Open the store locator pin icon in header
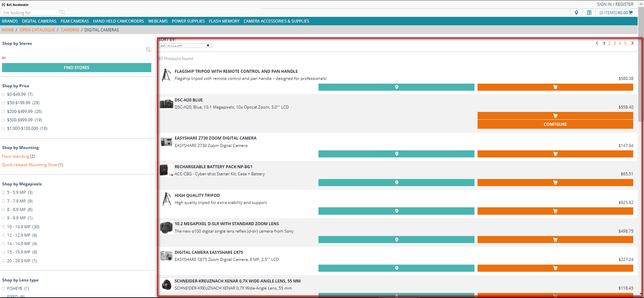 pos(577,12)
